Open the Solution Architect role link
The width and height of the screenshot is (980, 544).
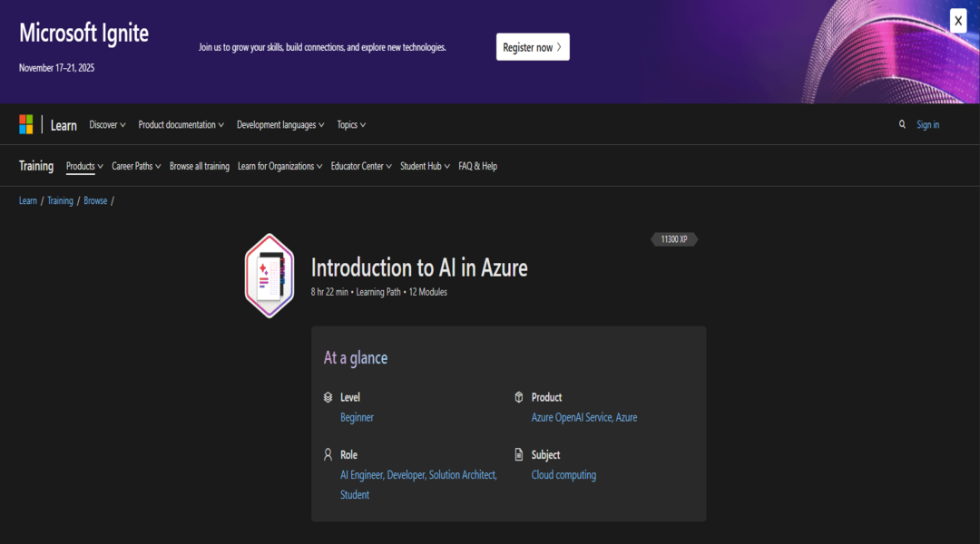click(x=463, y=475)
